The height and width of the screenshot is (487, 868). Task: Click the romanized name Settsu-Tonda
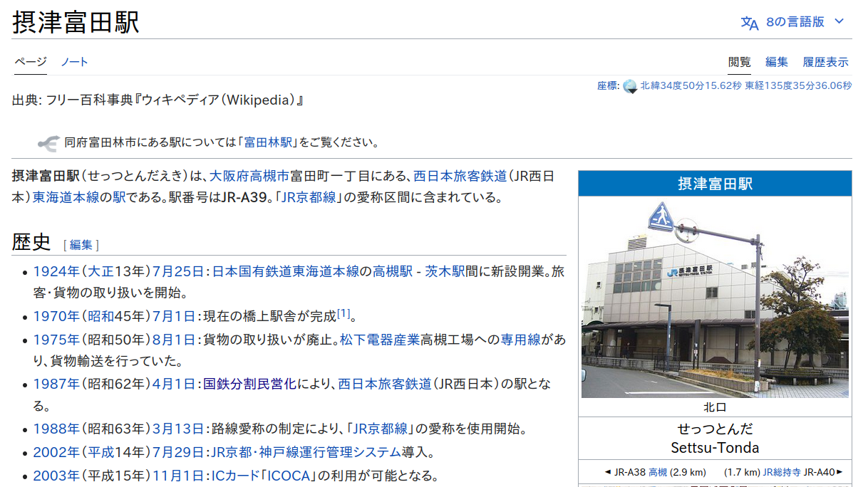click(715, 448)
